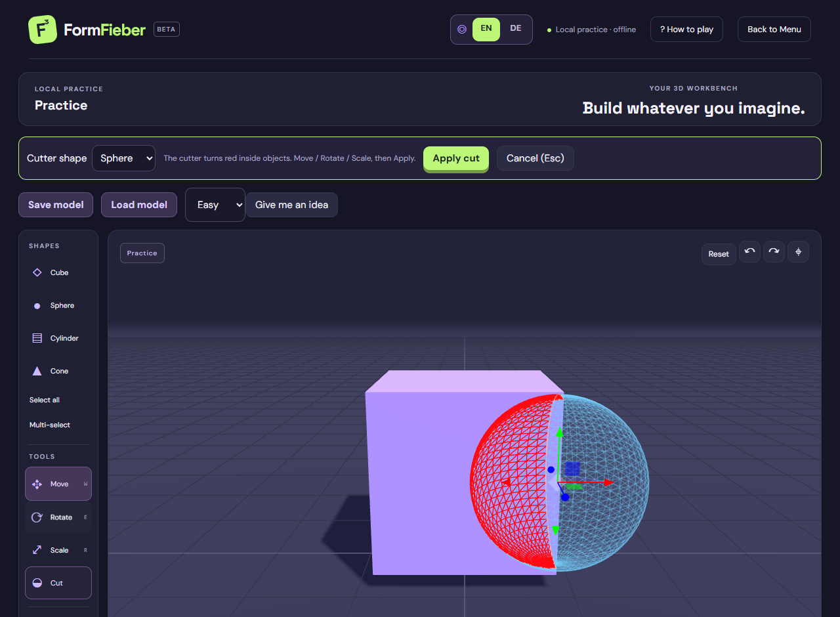
Task: Click the Practice badge in the viewport
Action: click(x=142, y=253)
